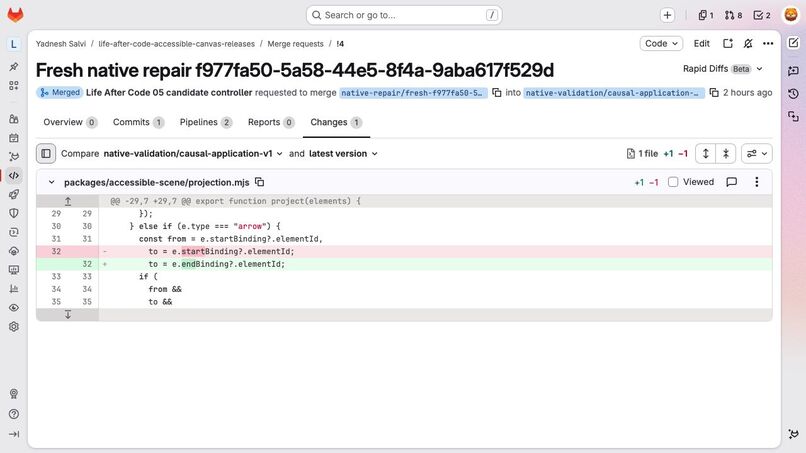
Task: Add a comment on projection.mjs file
Action: (x=731, y=182)
